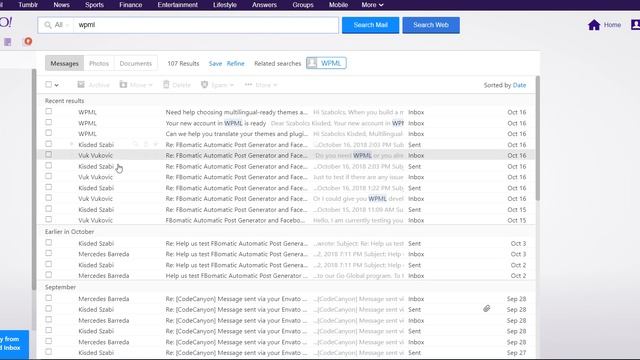640x360 pixels.
Task: Open Answers in the top navigation
Action: point(264,5)
